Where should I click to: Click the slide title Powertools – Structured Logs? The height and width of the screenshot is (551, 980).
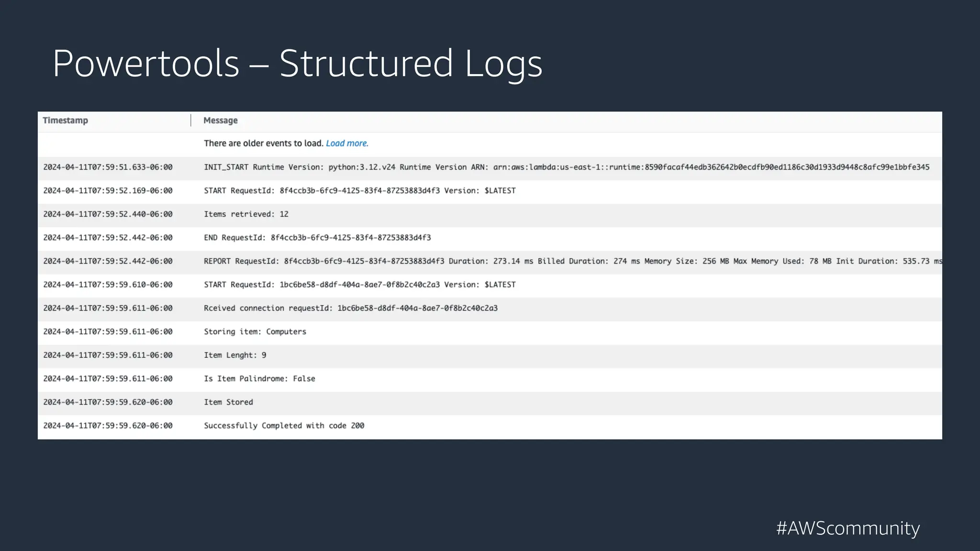(x=298, y=63)
